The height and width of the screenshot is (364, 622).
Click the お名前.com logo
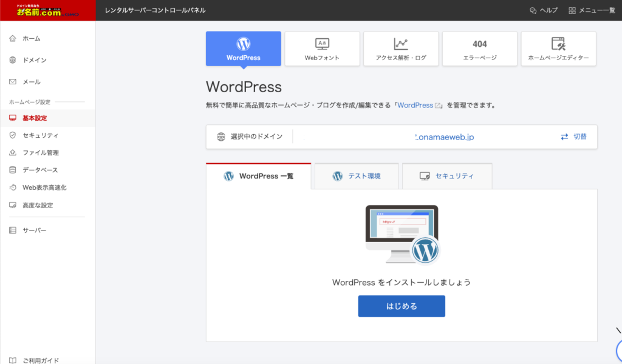47,10
